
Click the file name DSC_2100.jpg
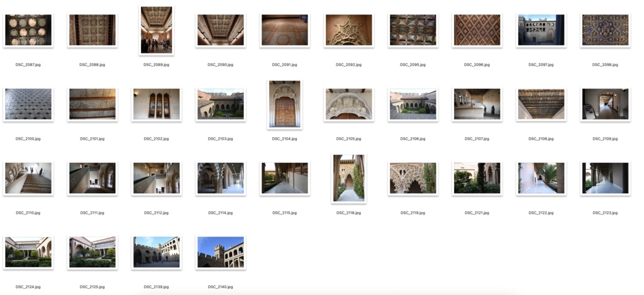[28, 139]
